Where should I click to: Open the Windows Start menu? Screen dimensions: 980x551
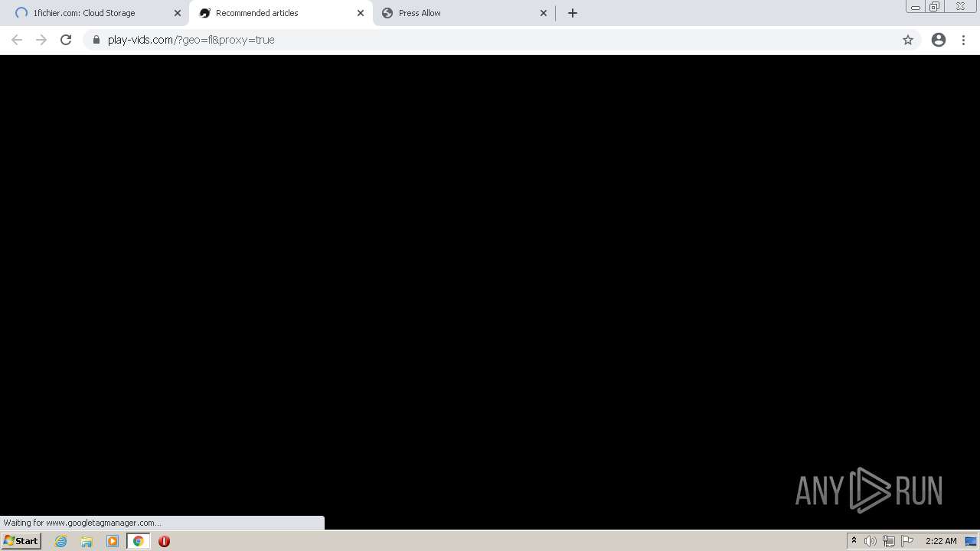pos(21,541)
